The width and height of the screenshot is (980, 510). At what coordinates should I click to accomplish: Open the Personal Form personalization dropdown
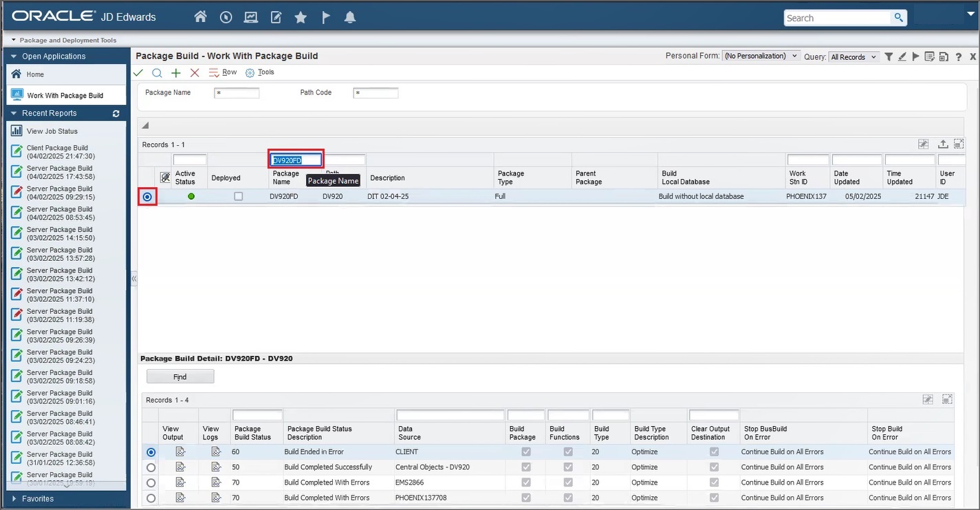pos(761,55)
